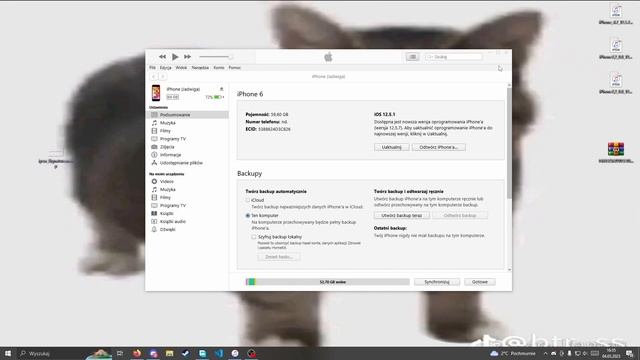Open the list view button next to search
640x360 pixels.
pos(413,57)
